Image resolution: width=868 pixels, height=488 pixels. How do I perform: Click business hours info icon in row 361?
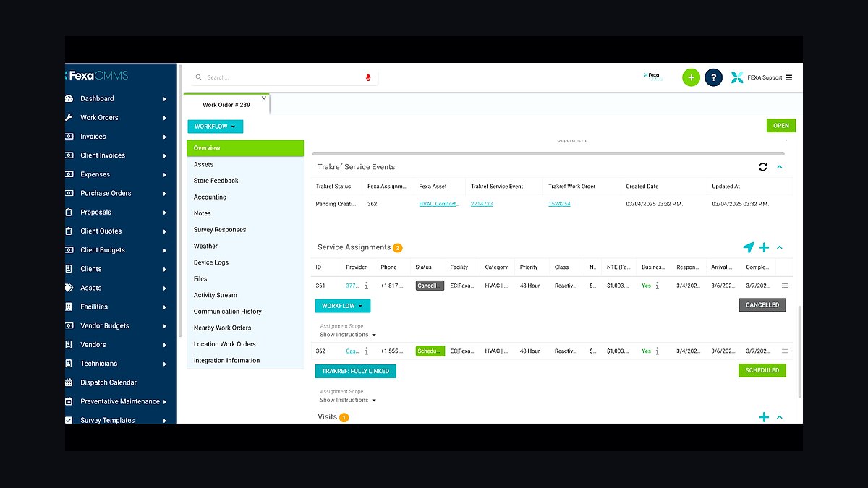(x=658, y=286)
